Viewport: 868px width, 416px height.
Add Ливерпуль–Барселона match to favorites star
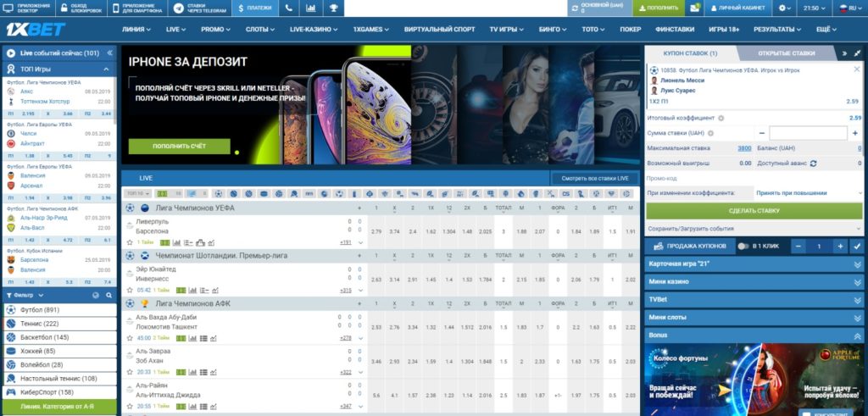point(130,242)
